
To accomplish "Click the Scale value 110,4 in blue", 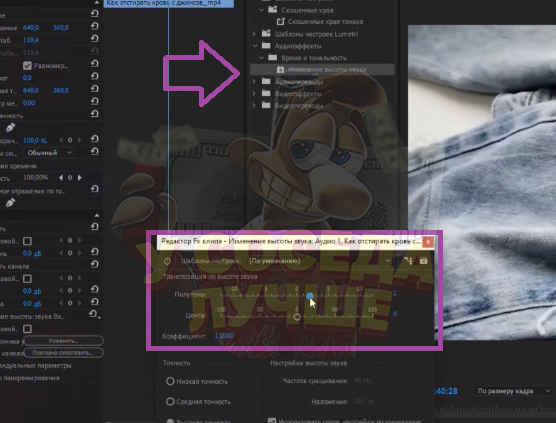I will point(31,40).
